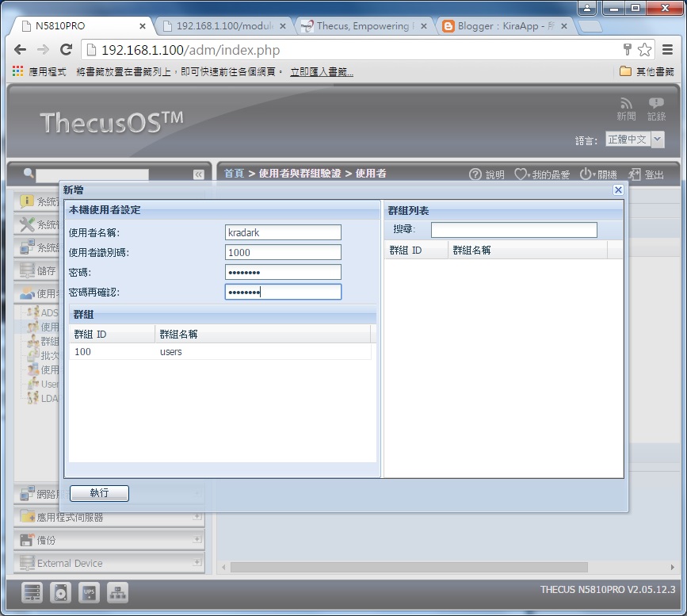The height and width of the screenshot is (616, 687).
Task: Open a new browser tab
Action: [590, 26]
